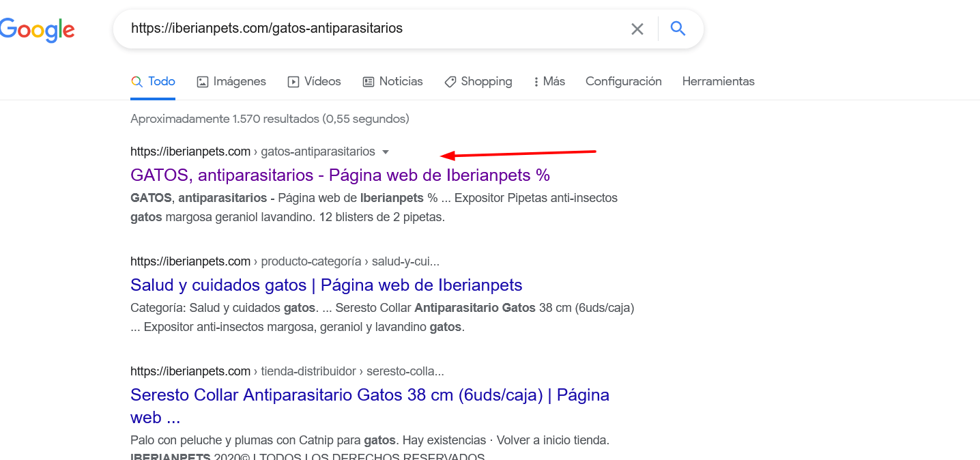Open the Imágenes results tab
This screenshot has height=460, width=980.
231,81
